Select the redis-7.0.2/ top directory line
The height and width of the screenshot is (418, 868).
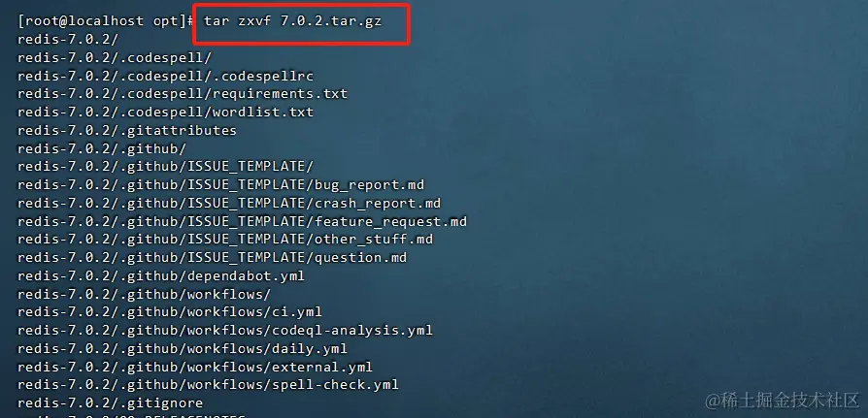(68, 39)
